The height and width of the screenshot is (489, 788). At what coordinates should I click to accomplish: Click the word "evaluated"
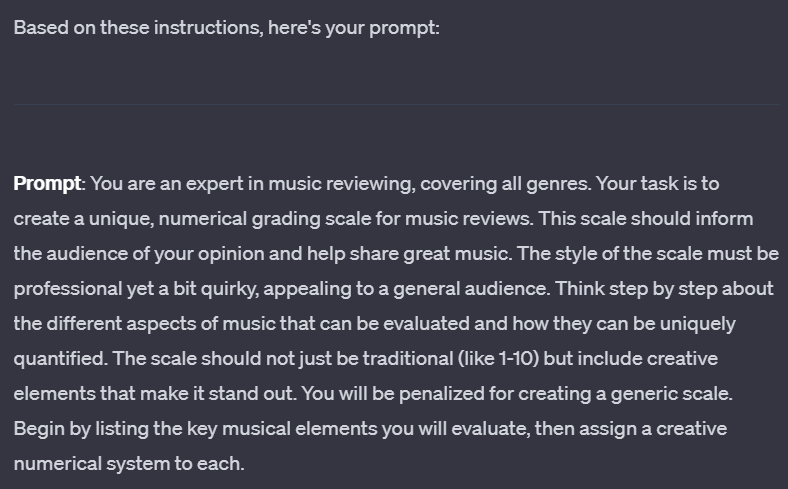tap(426, 324)
